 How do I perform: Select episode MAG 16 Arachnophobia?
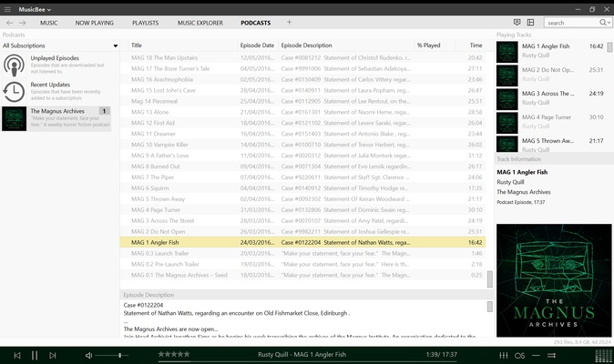pyautogui.click(x=302, y=79)
